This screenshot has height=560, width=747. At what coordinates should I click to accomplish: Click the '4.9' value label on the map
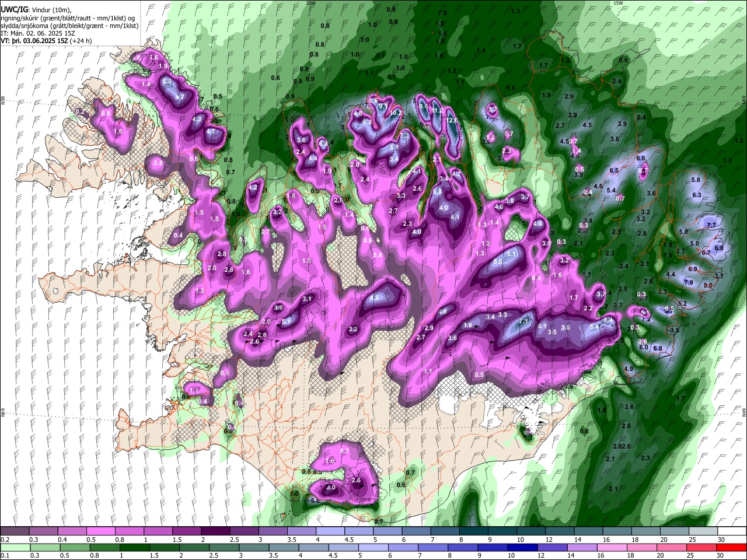629,369
